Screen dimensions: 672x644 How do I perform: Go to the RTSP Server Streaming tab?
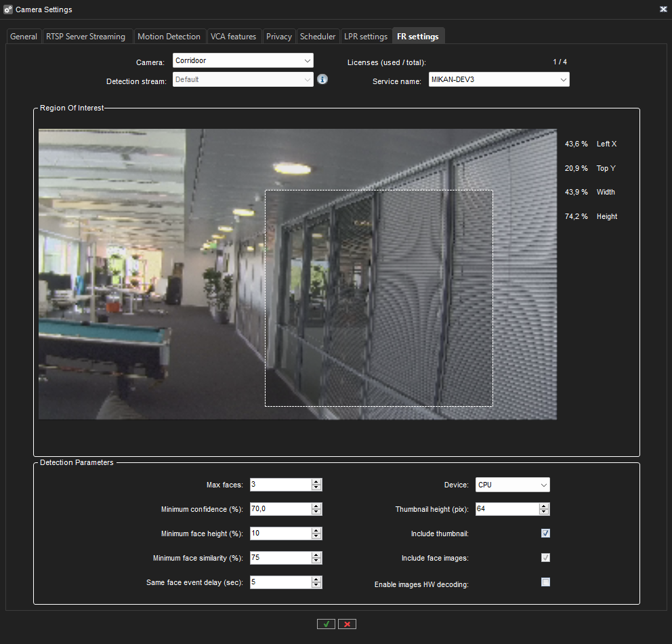point(86,37)
